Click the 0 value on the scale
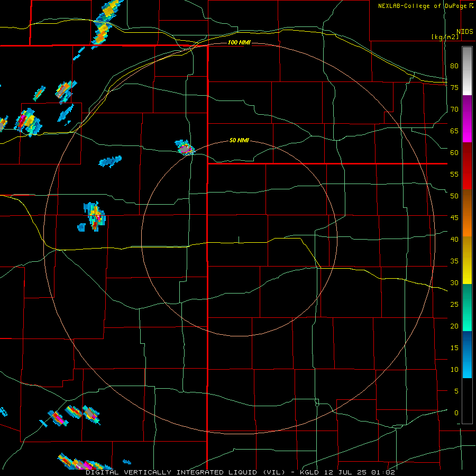The width and height of the screenshot is (476, 476). point(456,413)
